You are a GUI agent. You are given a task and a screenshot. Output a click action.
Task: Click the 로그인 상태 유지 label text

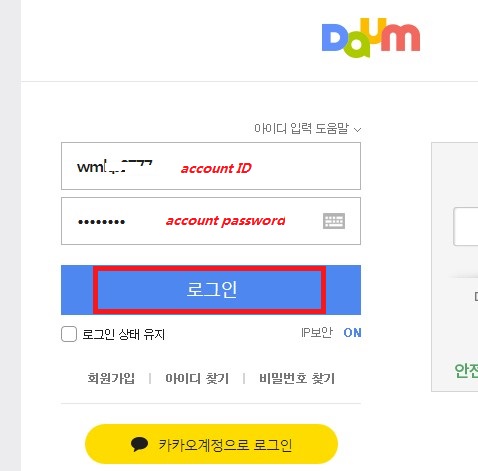[x=124, y=334]
